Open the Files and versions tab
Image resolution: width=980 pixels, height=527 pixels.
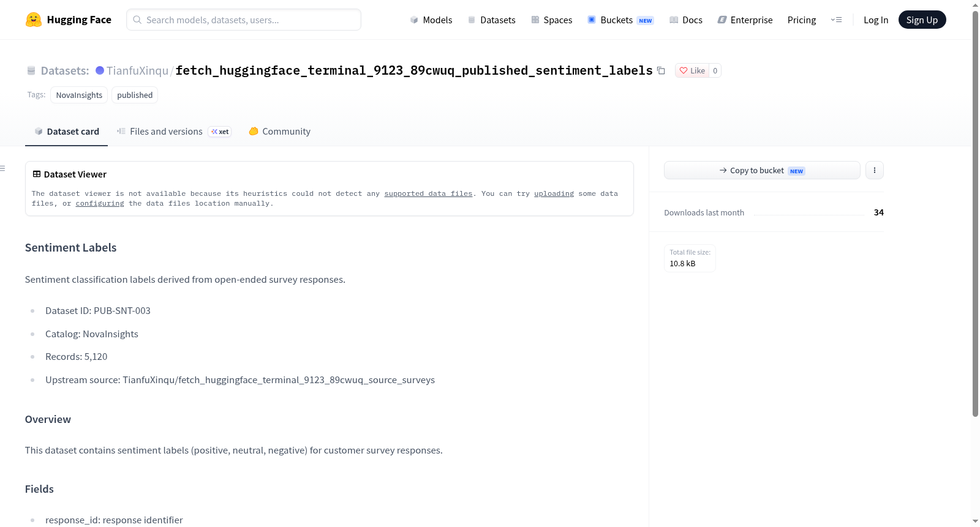coord(174,132)
